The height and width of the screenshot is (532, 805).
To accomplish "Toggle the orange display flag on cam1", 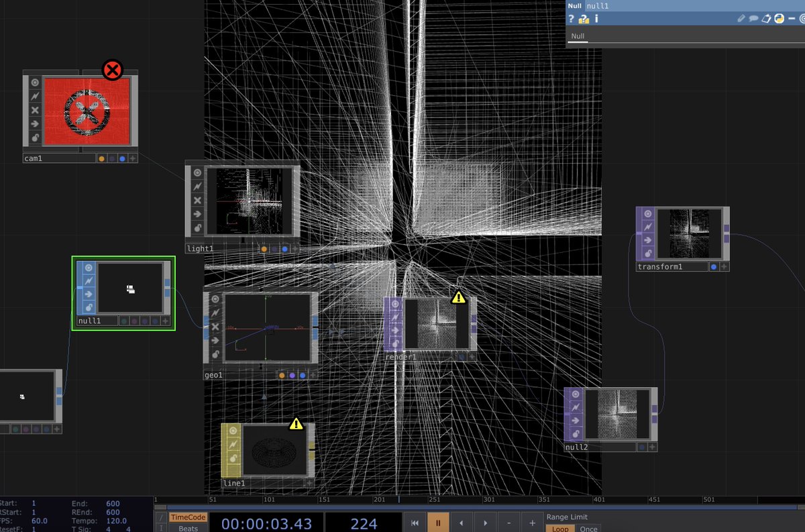I will pyautogui.click(x=101, y=158).
